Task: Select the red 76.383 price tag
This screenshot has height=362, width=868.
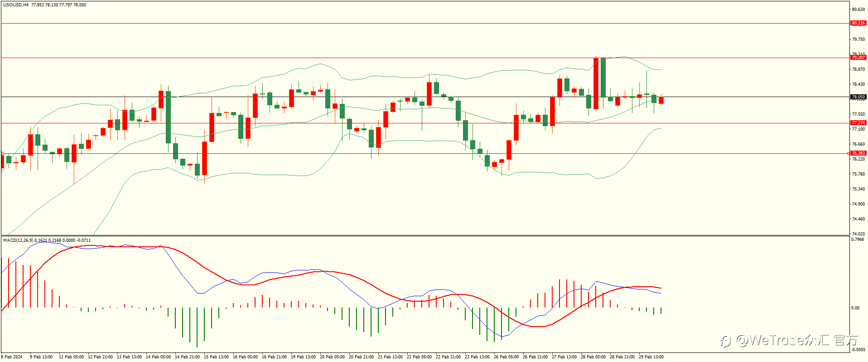Action: (858, 153)
